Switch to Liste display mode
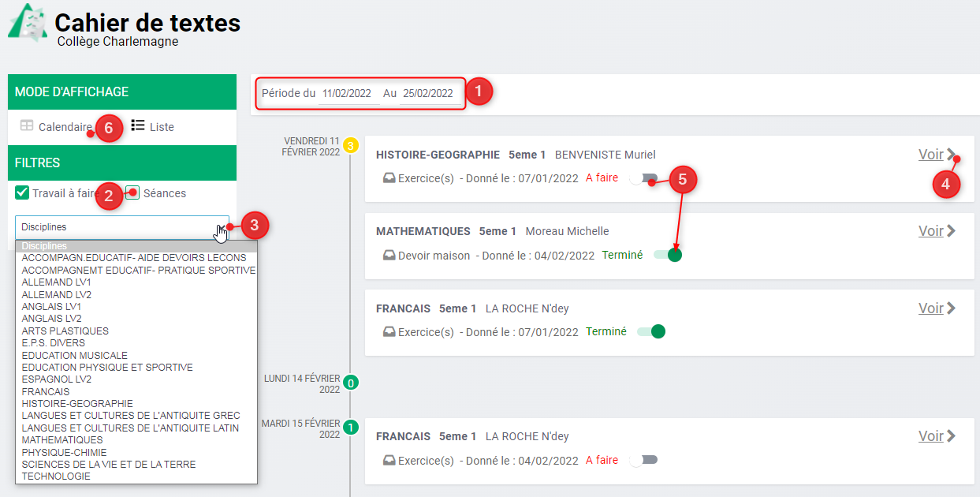This screenshot has height=497, width=980. click(x=153, y=126)
